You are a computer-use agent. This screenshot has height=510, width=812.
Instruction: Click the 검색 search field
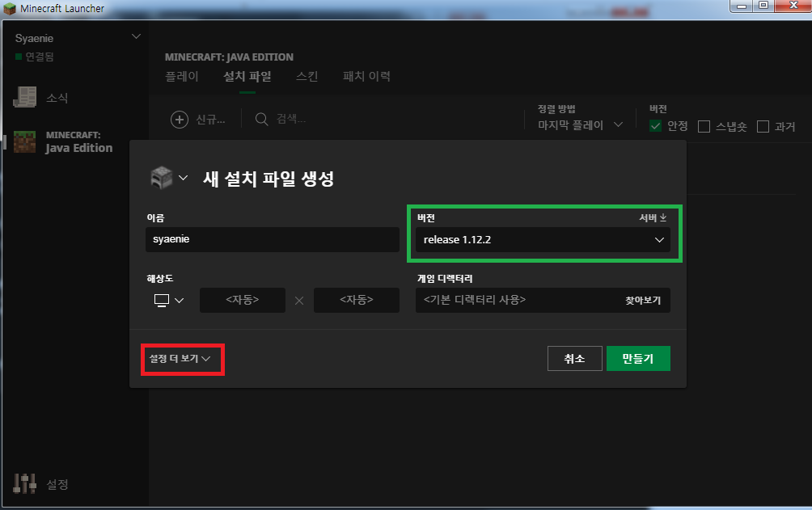coord(291,120)
